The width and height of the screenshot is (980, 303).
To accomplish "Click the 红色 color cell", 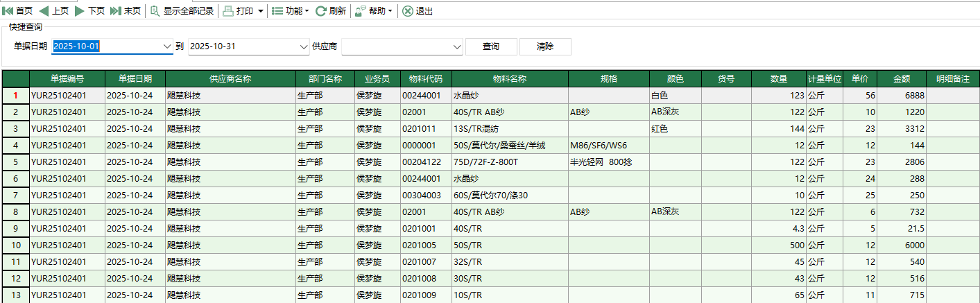I will (676, 128).
